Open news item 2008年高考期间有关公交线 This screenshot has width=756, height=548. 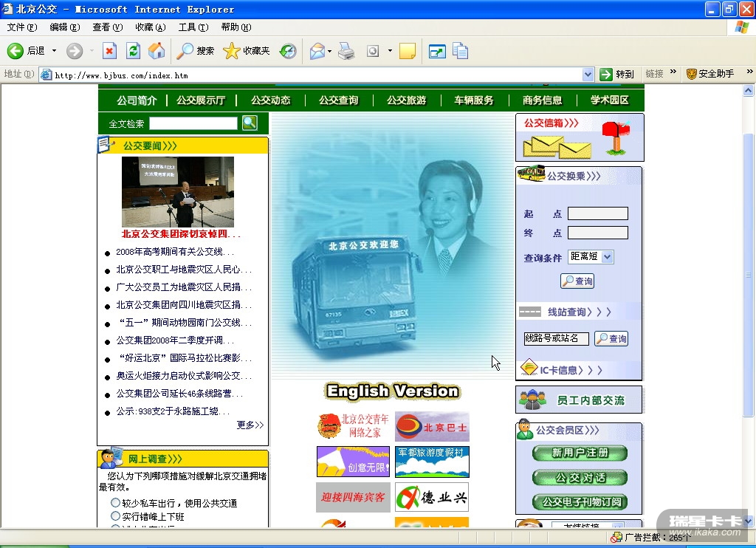pos(175,251)
